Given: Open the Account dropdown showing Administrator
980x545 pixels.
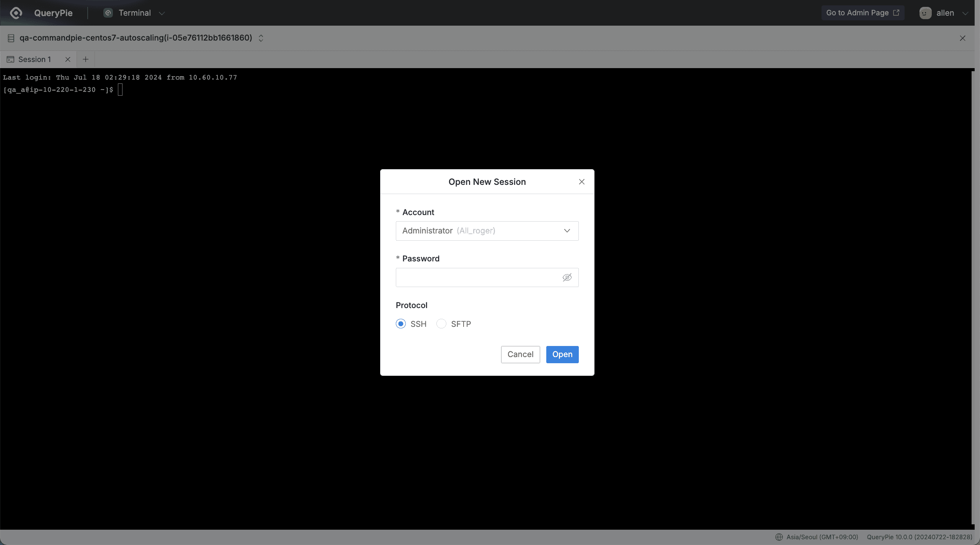Looking at the screenshot, I should 487,231.
